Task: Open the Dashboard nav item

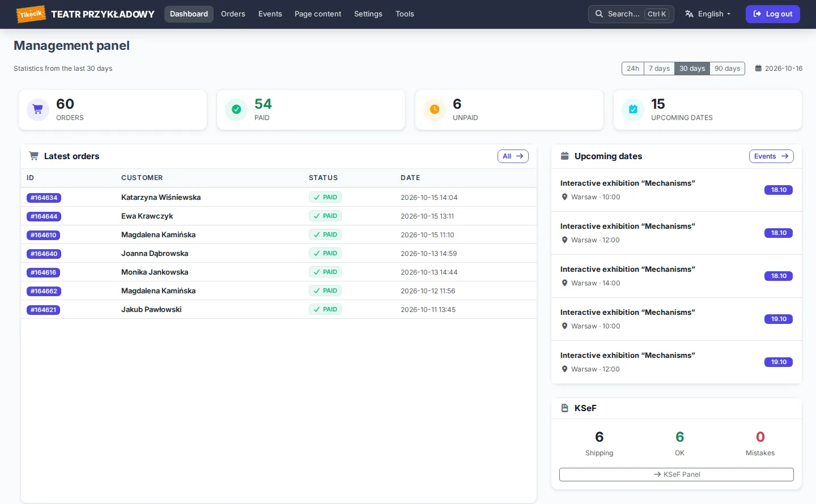Action: [x=189, y=14]
